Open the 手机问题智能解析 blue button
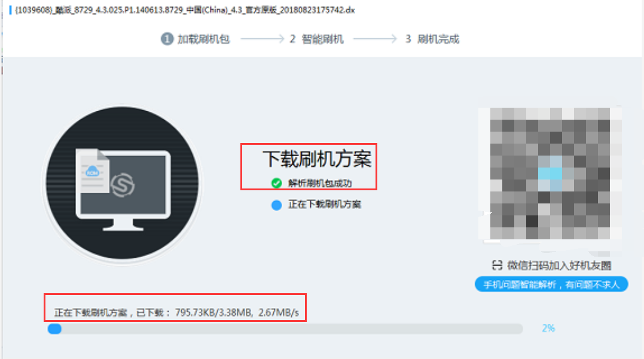This screenshot has height=359, width=644. (x=551, y=284)
